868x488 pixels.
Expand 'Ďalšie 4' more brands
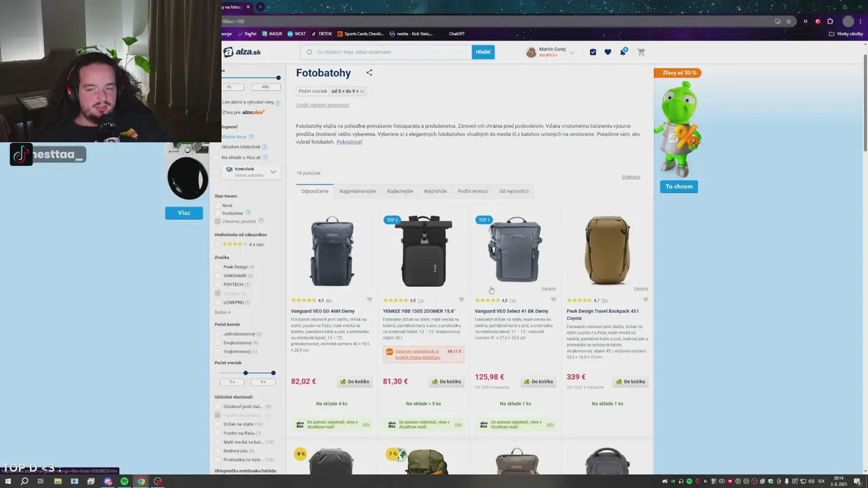[x=222, y=312]
